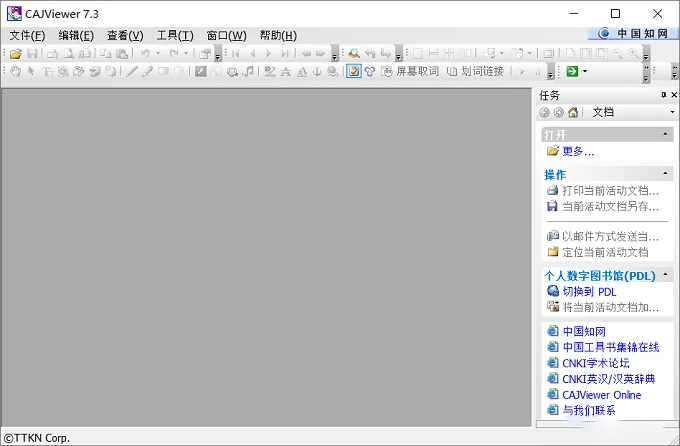680x446 pixels.
Task: Select the arrow pointer tool
Action: click(x=31, y=71)
